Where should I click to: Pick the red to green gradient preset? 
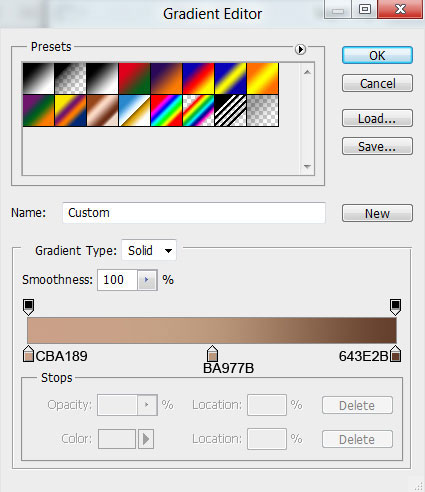[134, 78]
